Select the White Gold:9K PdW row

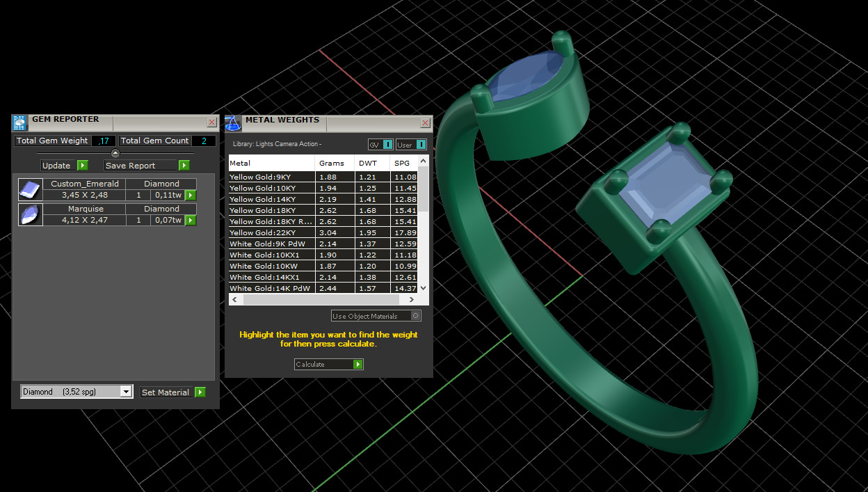(323, 244)
